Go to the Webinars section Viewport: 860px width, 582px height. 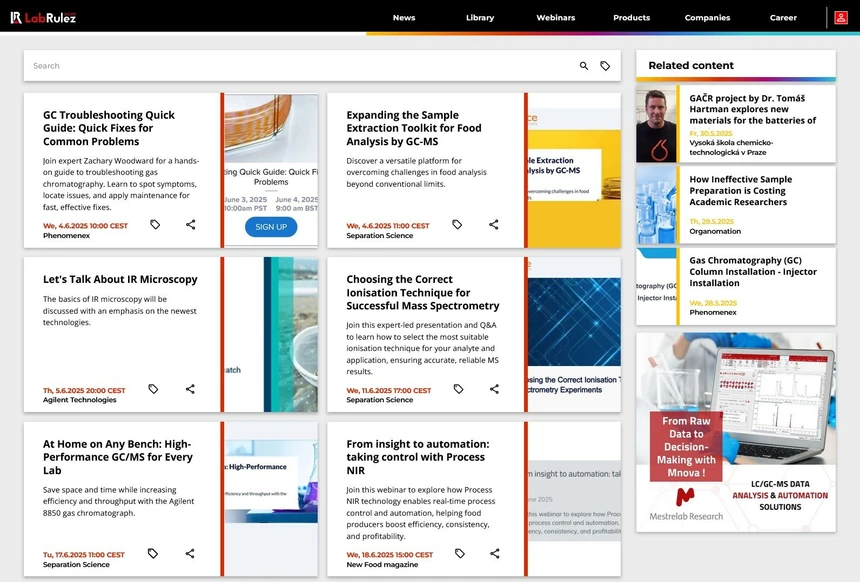point(556,18)
